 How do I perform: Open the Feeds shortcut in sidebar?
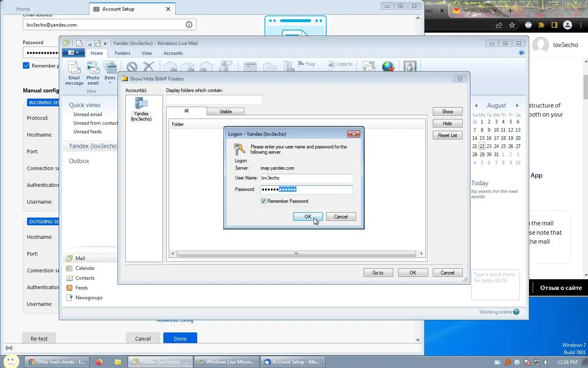click(82, 288)
